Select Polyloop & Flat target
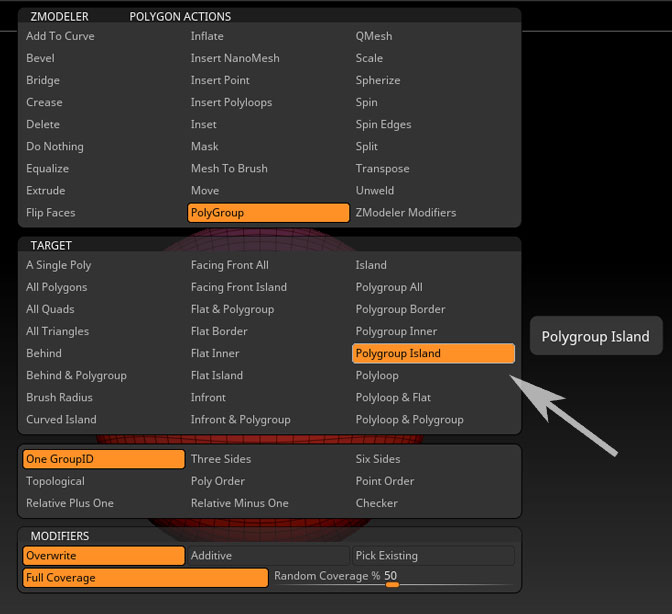This screenshot has height=614, width=672. coord(393,397)
